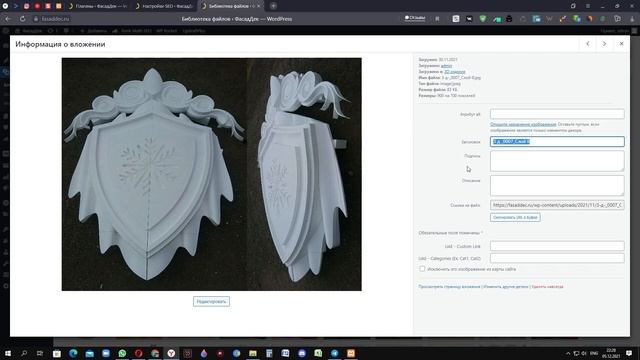
Task: Open the Windows Start menu
Action: pos(7,353)
